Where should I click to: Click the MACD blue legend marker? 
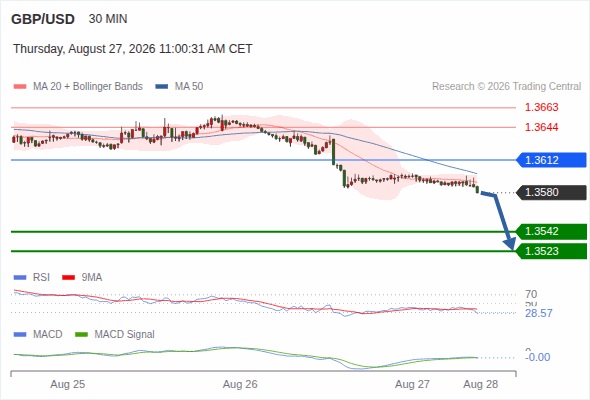[20, 335]
